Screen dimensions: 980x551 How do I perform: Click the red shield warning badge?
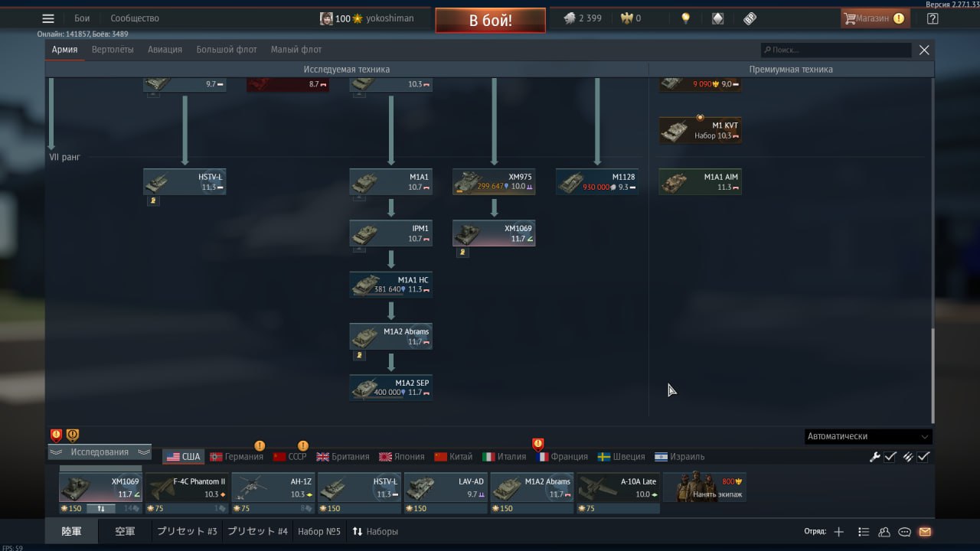coord(57,435)
